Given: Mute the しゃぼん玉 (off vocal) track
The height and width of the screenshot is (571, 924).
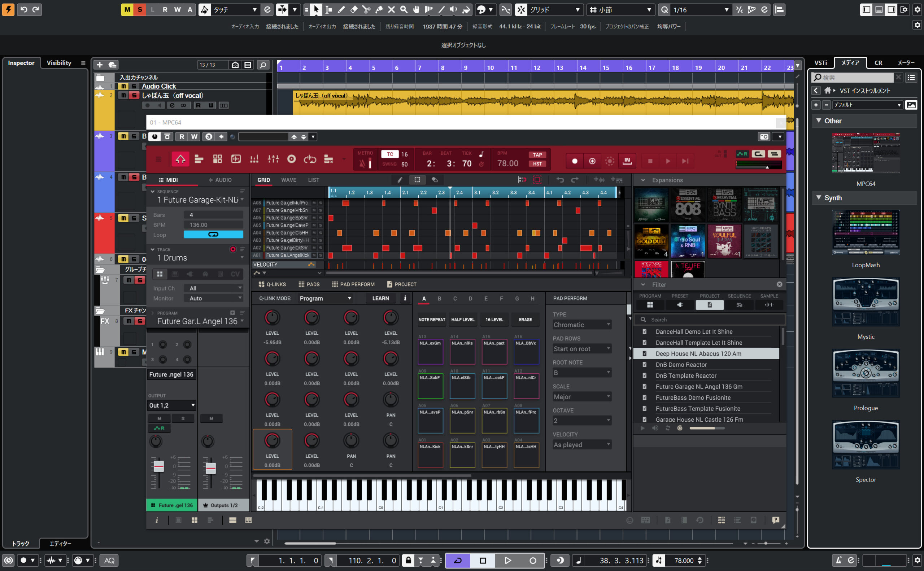Looking at the screenshot, I should pos(123,95).
